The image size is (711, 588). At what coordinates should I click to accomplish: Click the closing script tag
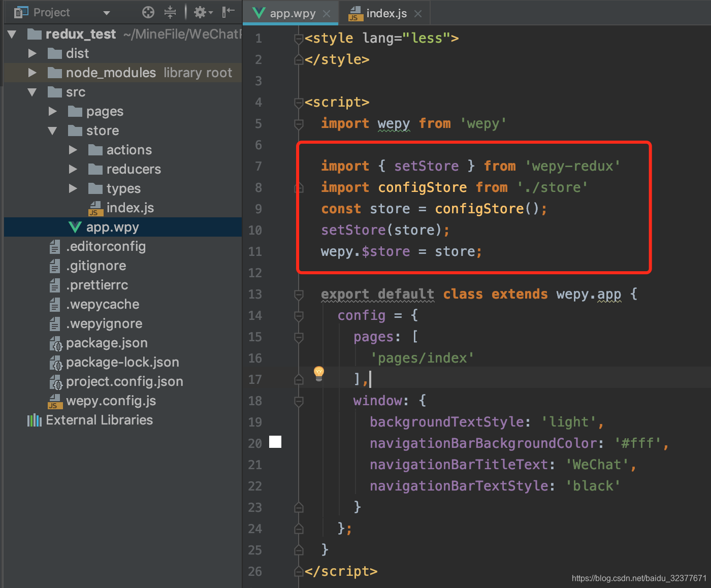pyautogui.click(x=341, y=571)
